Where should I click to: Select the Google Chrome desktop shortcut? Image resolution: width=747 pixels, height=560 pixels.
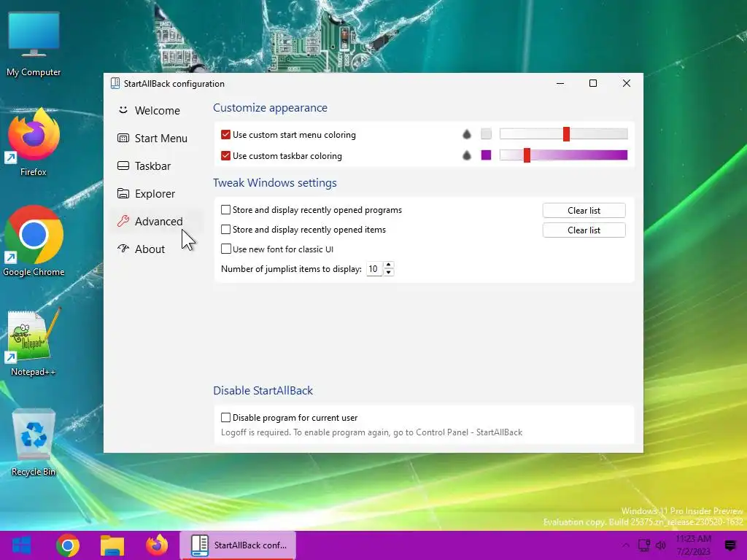tap(34, 241)
